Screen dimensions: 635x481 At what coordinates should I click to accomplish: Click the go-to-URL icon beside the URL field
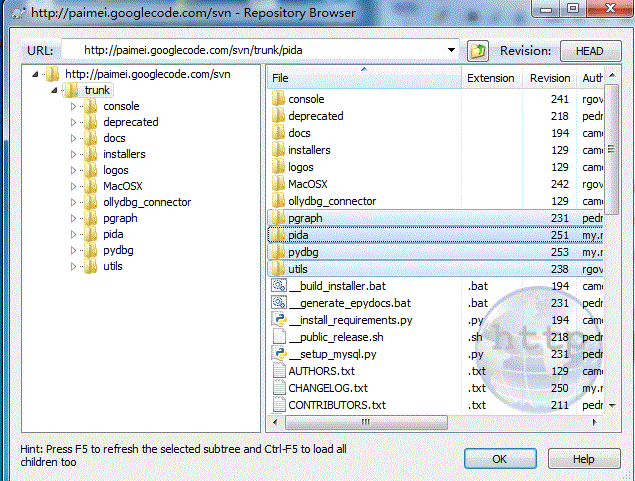point(478,50)
